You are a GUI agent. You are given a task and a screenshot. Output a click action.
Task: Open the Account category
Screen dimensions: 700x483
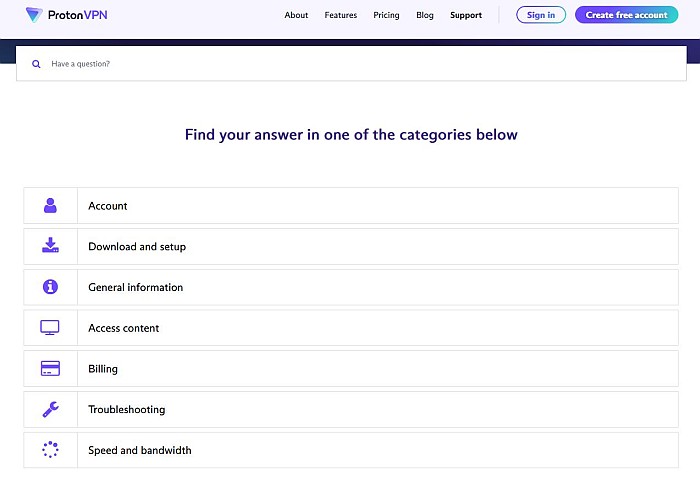[x=351, y=205]
